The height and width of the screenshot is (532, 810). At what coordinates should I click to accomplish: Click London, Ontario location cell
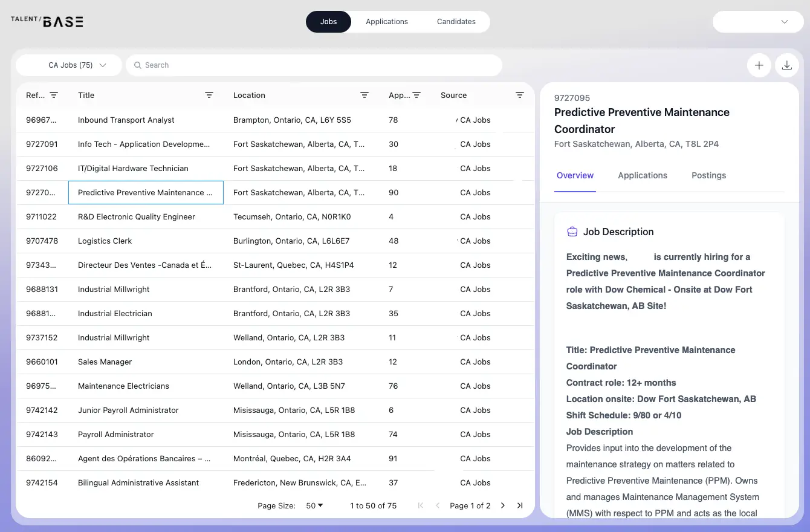click(x=288, y=362)
